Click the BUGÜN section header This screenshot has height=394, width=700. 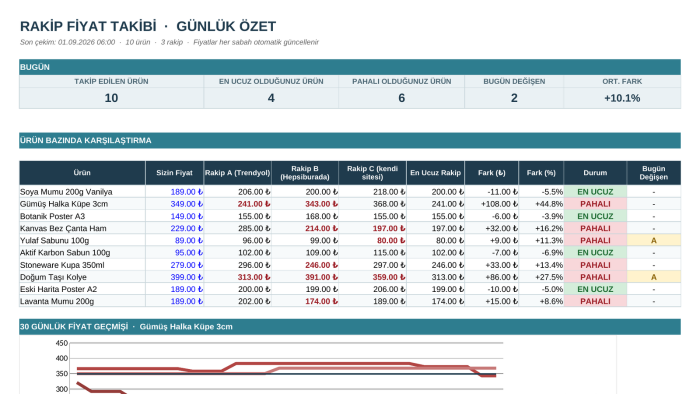tap(350, 67)
